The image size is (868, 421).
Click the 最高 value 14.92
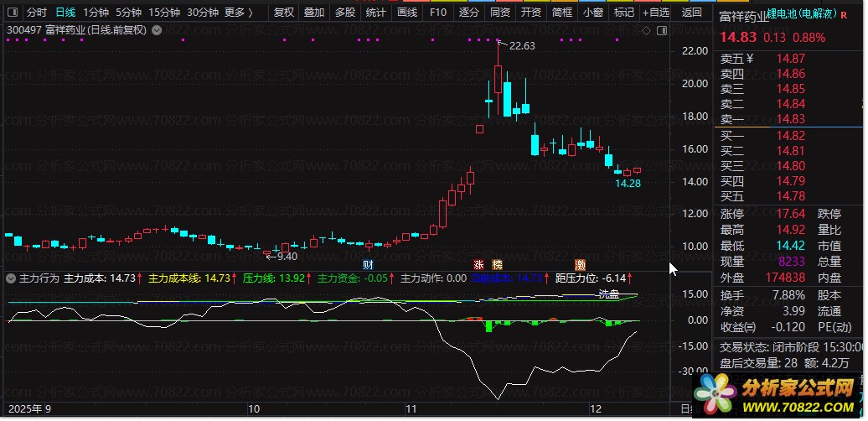(791, 230)
